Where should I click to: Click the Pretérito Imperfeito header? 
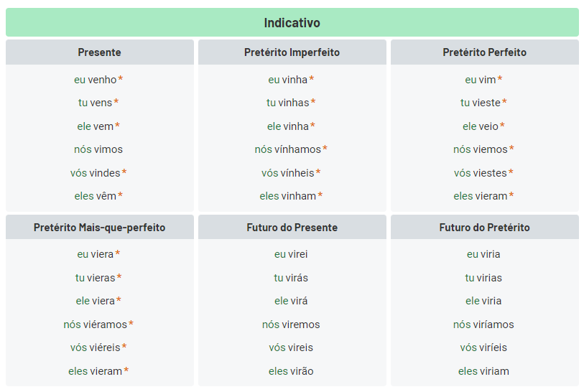tap(292, 52)
